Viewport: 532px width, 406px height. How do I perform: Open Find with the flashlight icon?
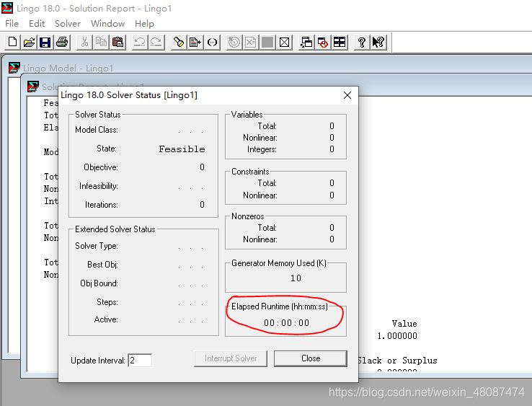click(179, 42)
